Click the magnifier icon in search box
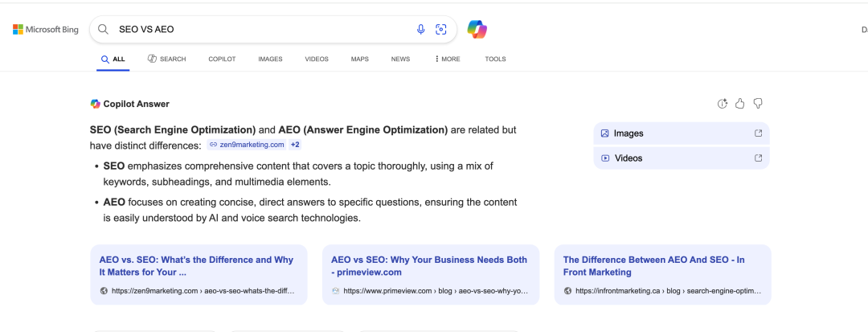The width and height of the screenshot is (868, 332). (103, 30)
